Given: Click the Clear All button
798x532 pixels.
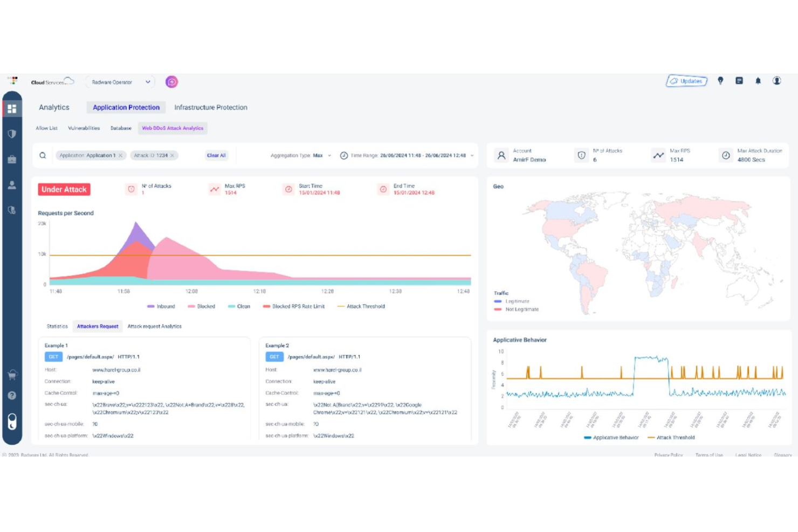Looking at the screenshot, I should click(216, 155).
